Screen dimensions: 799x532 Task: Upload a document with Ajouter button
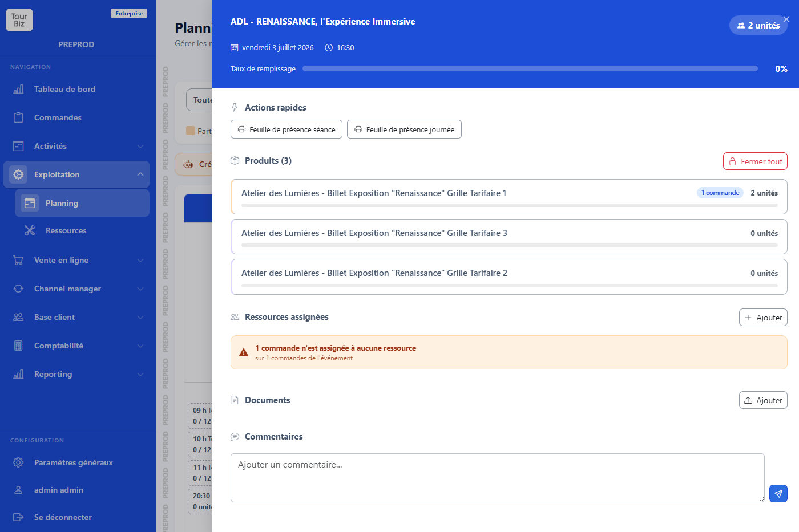pyautogui.click(x=763, y=400)
